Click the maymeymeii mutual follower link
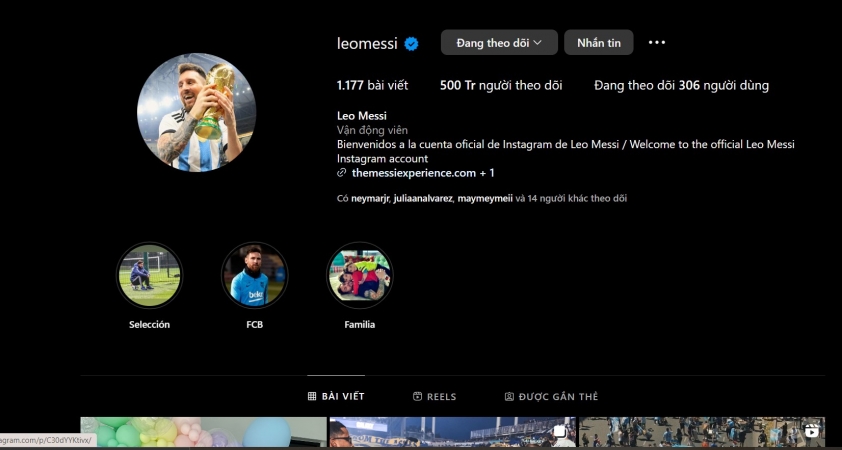The height and width of the screenshot is (450, 842). coord(485,199)
